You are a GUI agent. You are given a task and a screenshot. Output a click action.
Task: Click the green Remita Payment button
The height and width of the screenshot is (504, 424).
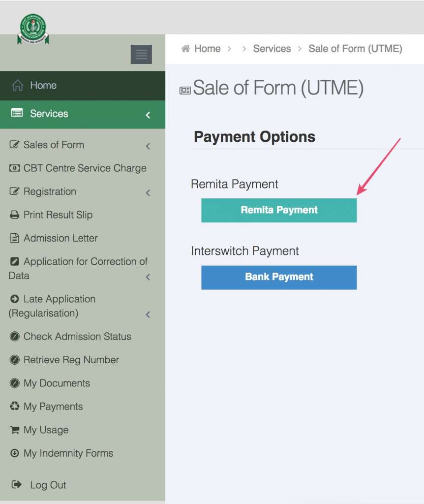click(279, 210)
